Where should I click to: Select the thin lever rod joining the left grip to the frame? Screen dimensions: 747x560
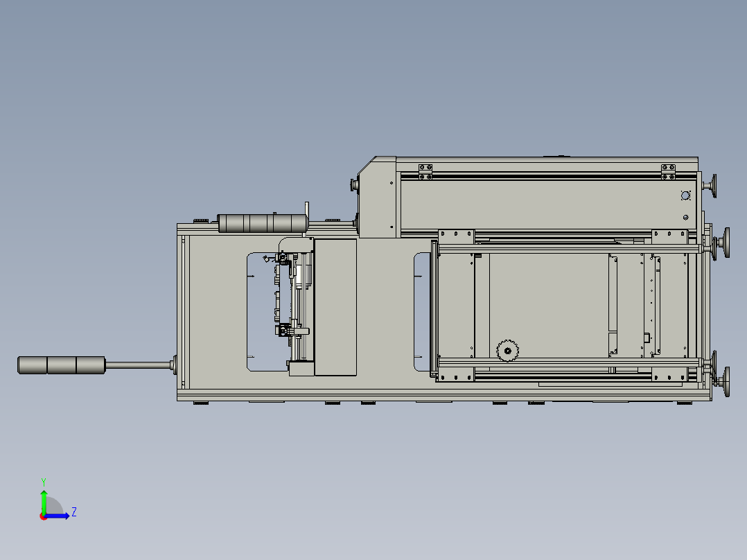[x=138, y=365]
